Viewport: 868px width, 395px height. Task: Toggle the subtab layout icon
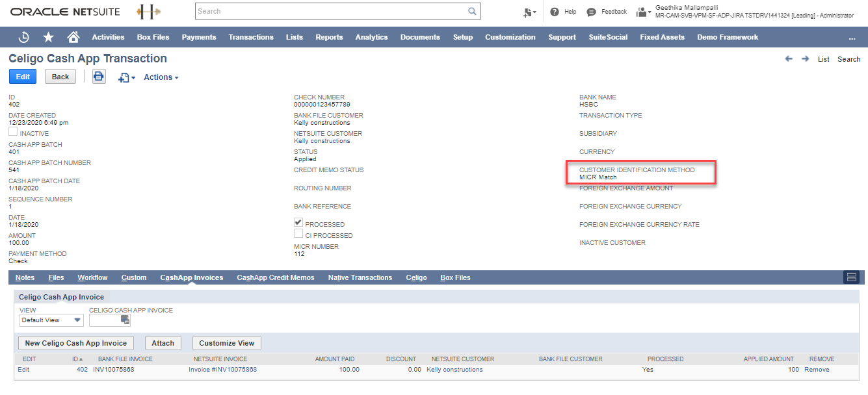851,277
